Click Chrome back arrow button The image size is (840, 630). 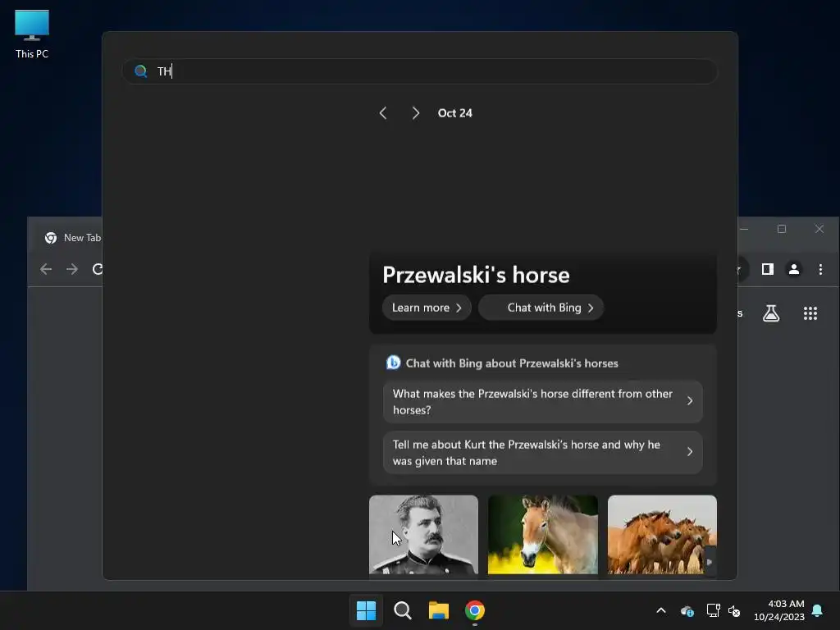46,269
